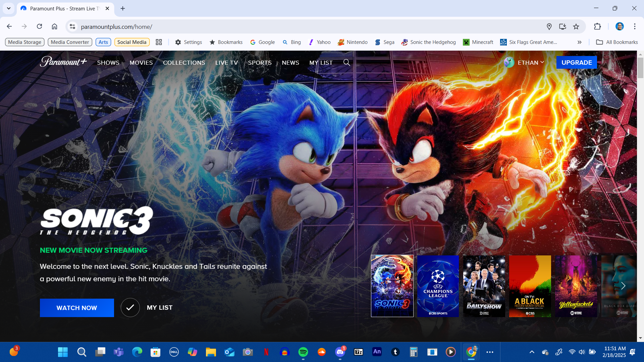Open the Yahoo bookmark

[x=319, y=42]
